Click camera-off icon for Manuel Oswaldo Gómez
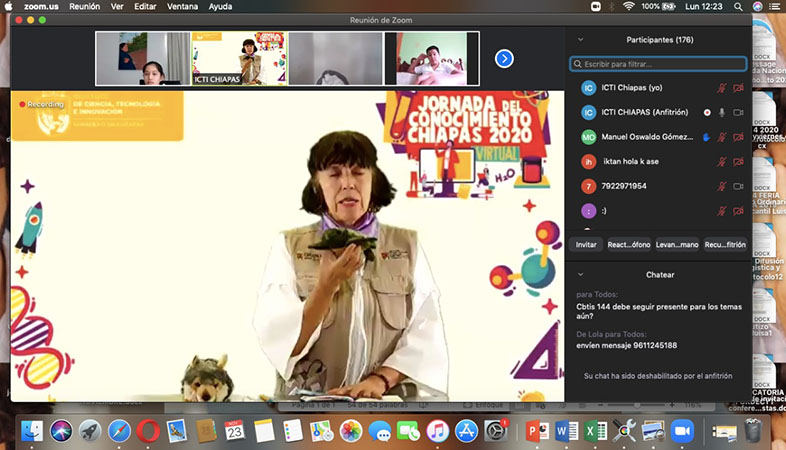This screenshot has width=786, height=450. click(738, 137)
